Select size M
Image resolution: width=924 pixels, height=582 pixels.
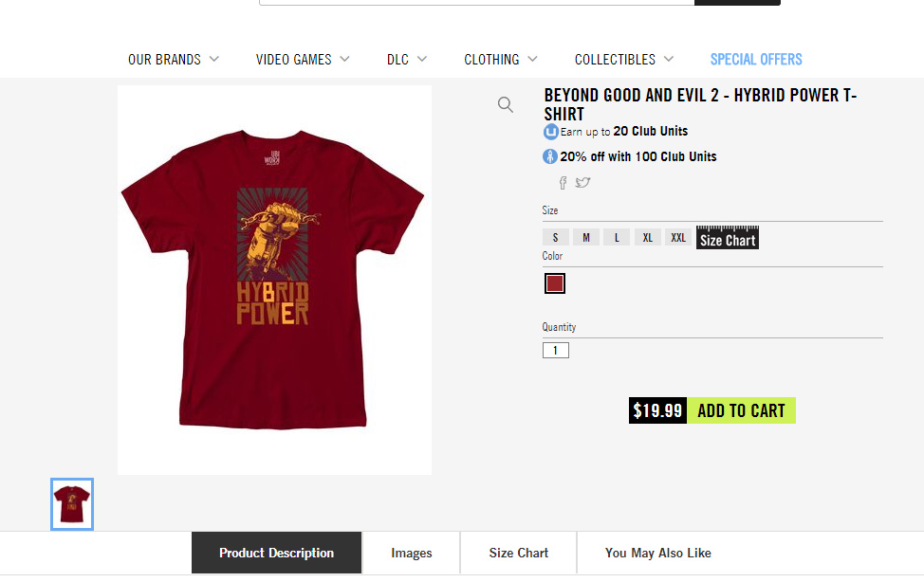pyautogui.click(x=585, y=237)
